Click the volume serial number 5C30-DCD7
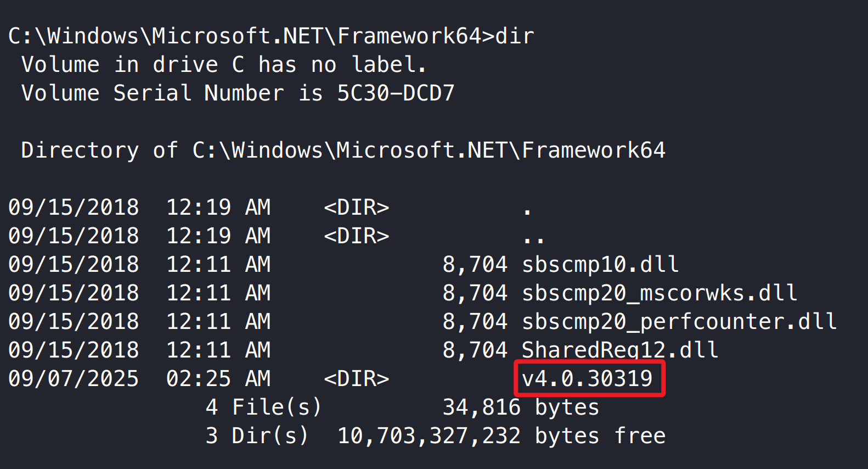 (396, 93)
